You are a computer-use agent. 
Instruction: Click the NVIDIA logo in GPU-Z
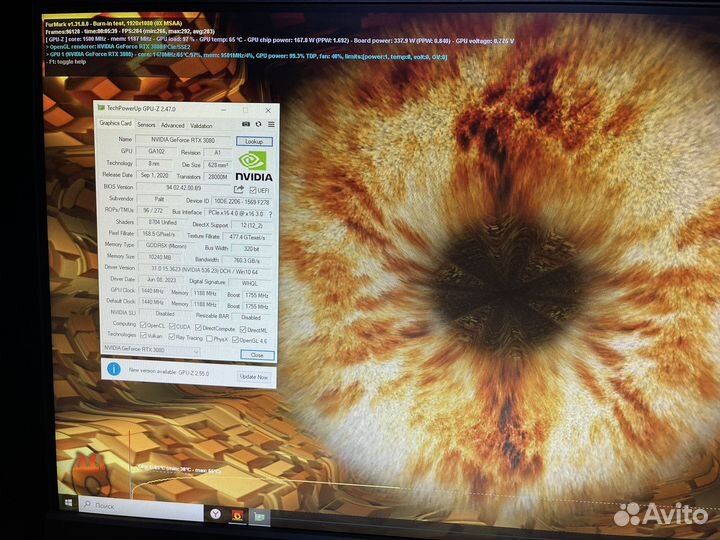click(253, 167)
